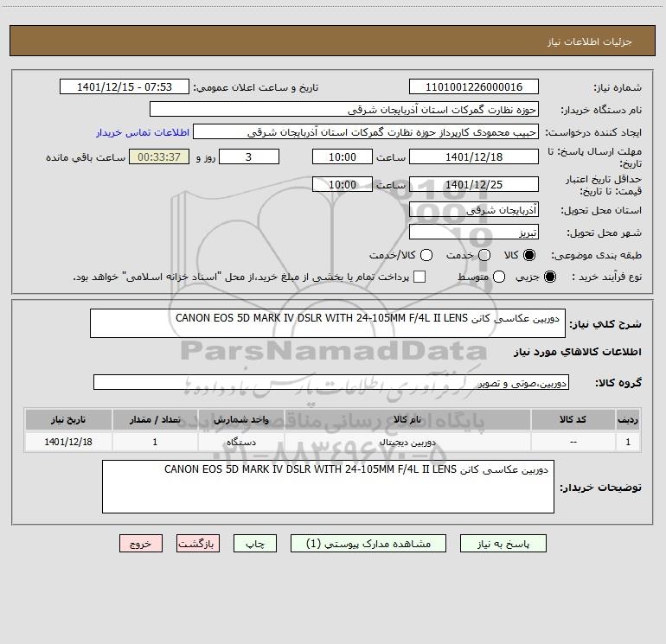Click the need number field 1101001226000016

(474, 87)
